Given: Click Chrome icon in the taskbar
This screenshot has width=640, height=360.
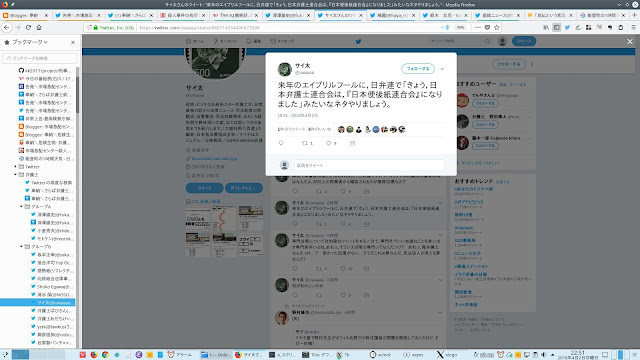Looking at the screenshot, I should tap(105, 355).
